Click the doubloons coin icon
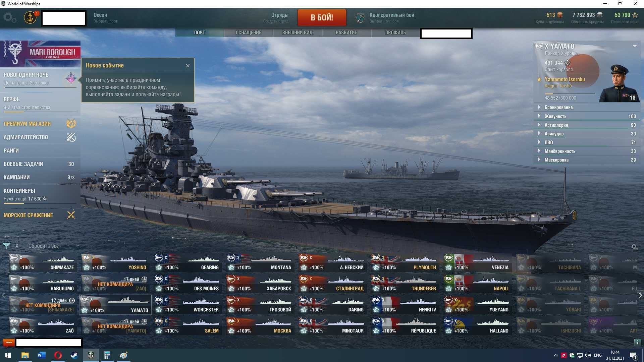Screen dimensions: 644x362 pyautogui.click(x=560, y=15)
